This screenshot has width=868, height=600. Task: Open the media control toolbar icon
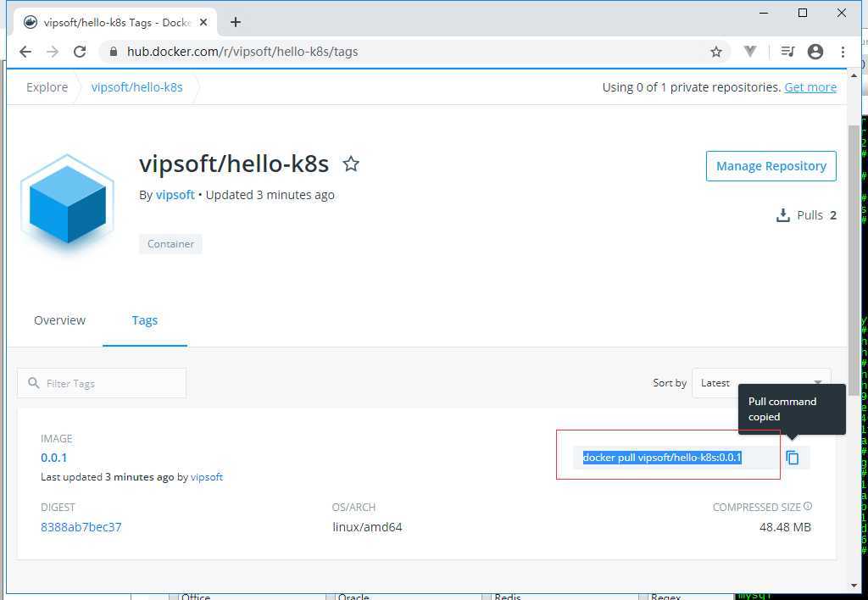787,52
